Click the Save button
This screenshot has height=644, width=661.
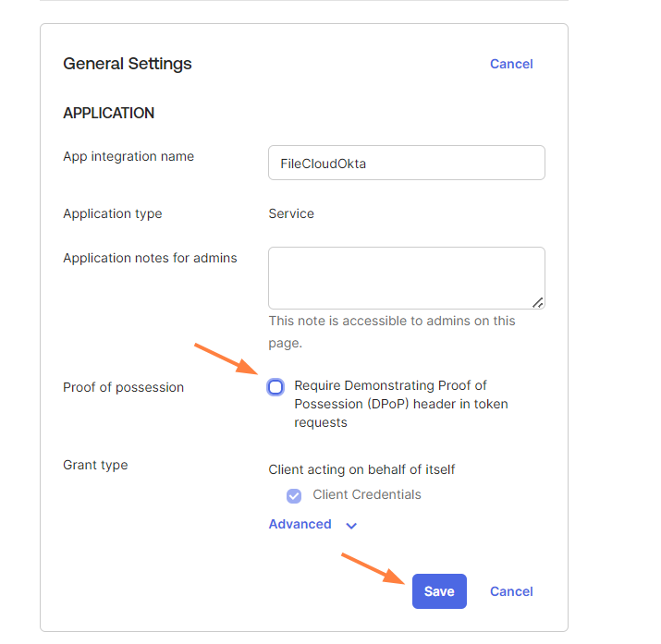[x=439, y=591]
